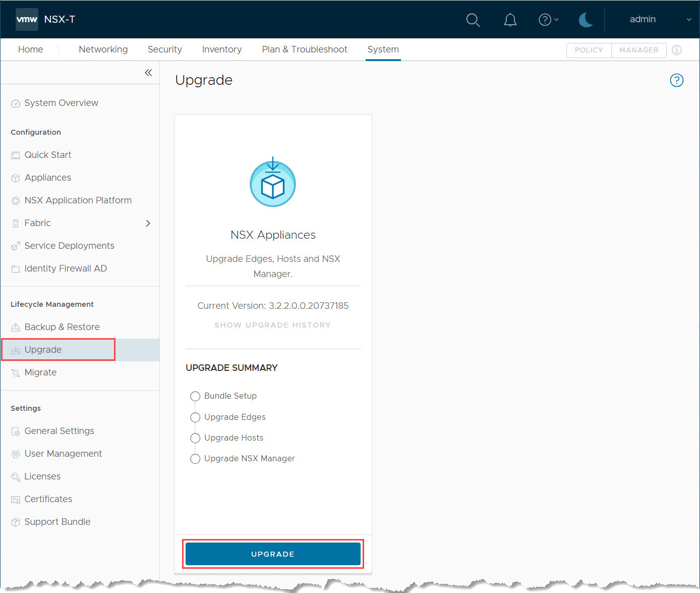This screenshot has height=593, width=700.
Task: Open the help question mark menu in header
Action: (548, 20)
